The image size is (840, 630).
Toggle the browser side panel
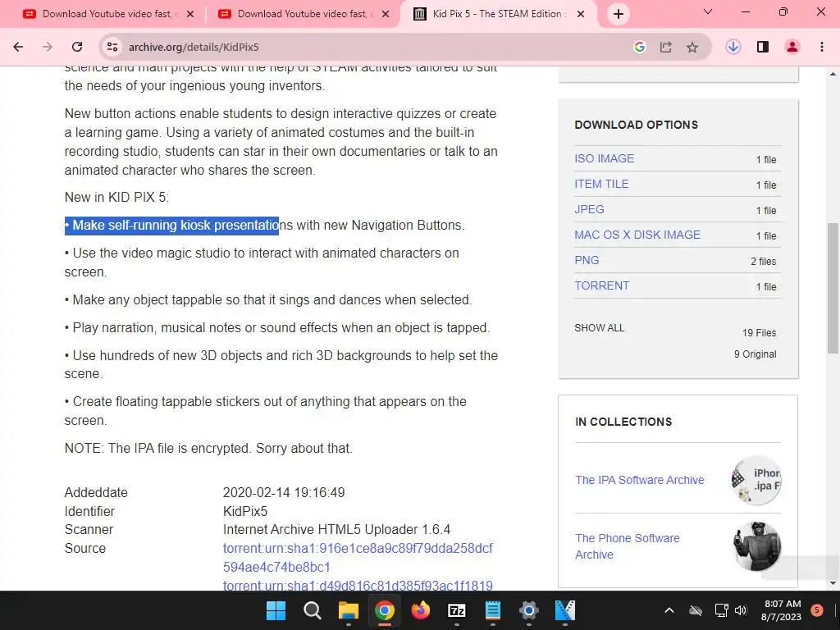point(763,47)
